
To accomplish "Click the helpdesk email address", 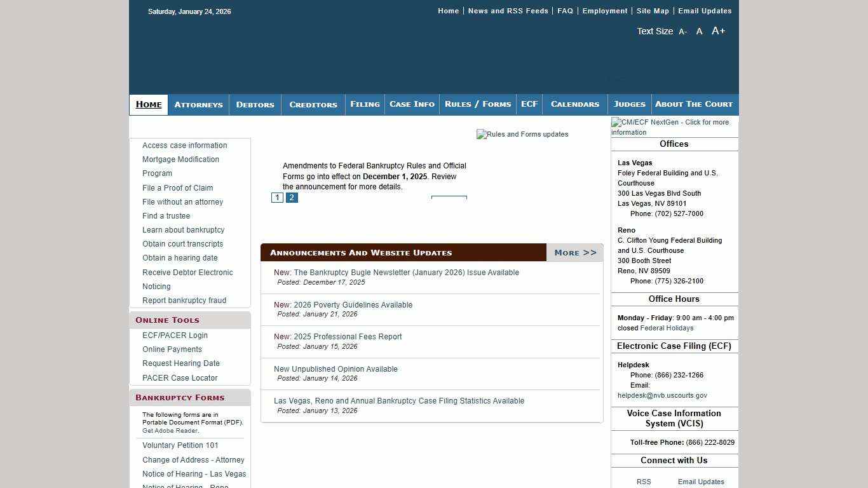I will (x=662, y=395).
